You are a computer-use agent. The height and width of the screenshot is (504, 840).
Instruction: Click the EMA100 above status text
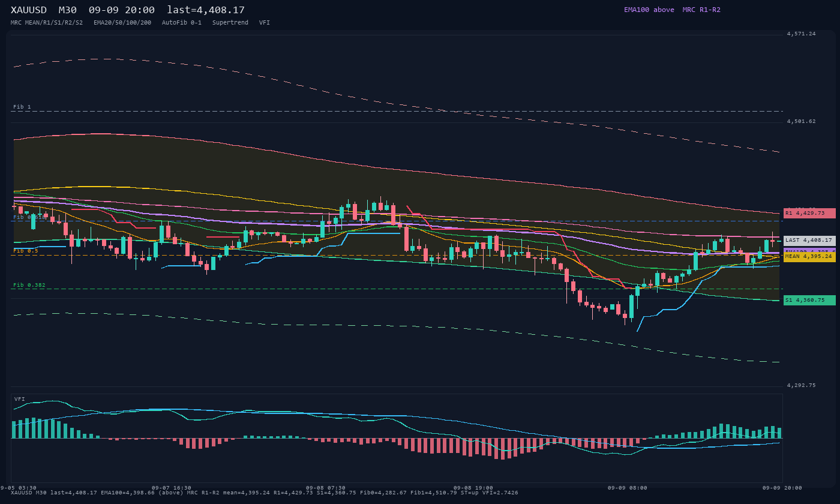tap(649, 10)
